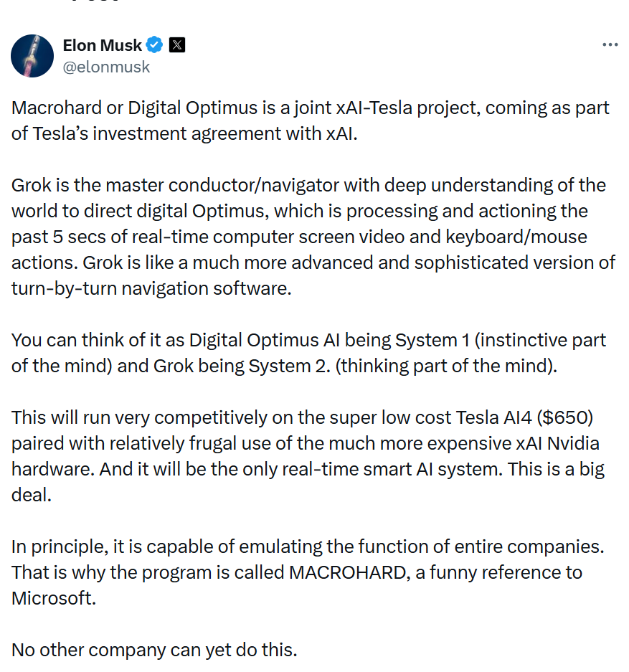
Task: Open the Elon Musk display name link
Action: click(x=103, y=45)
